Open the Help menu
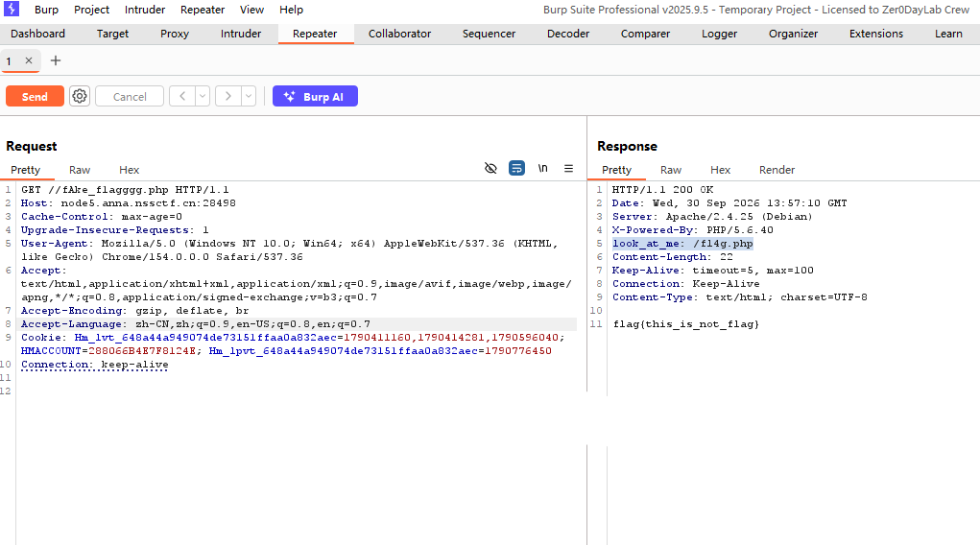 [x=291, y=10]
